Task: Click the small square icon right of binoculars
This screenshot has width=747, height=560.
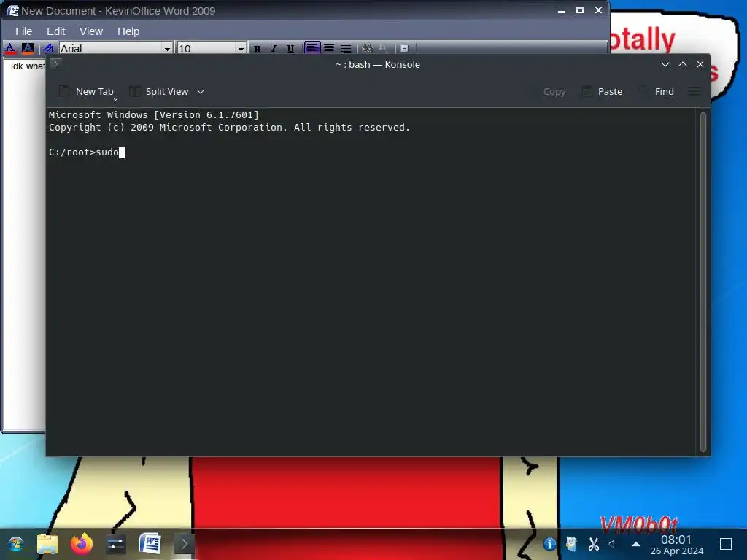Action: coord(404,49)
